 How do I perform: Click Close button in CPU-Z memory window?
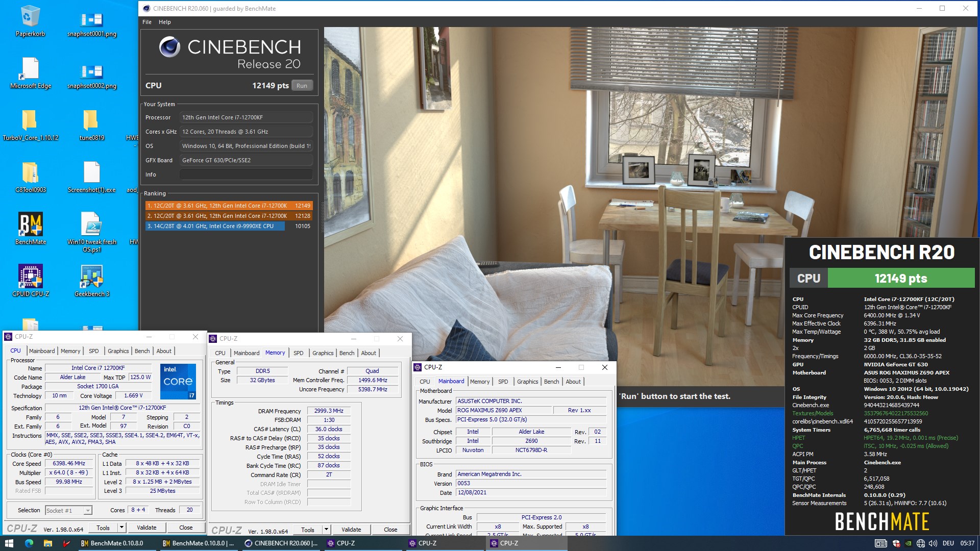pyautogui.click(x=390, y=530)
